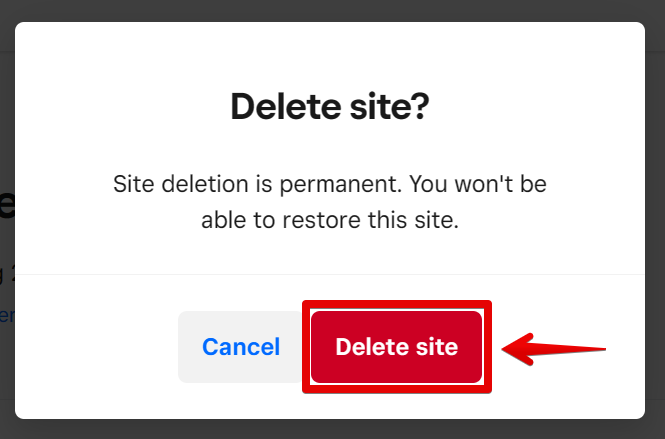This screenshot has width=665, height=439.
Task: Click the partially hidden blue link behind dialog
Action: click(6, 315)
